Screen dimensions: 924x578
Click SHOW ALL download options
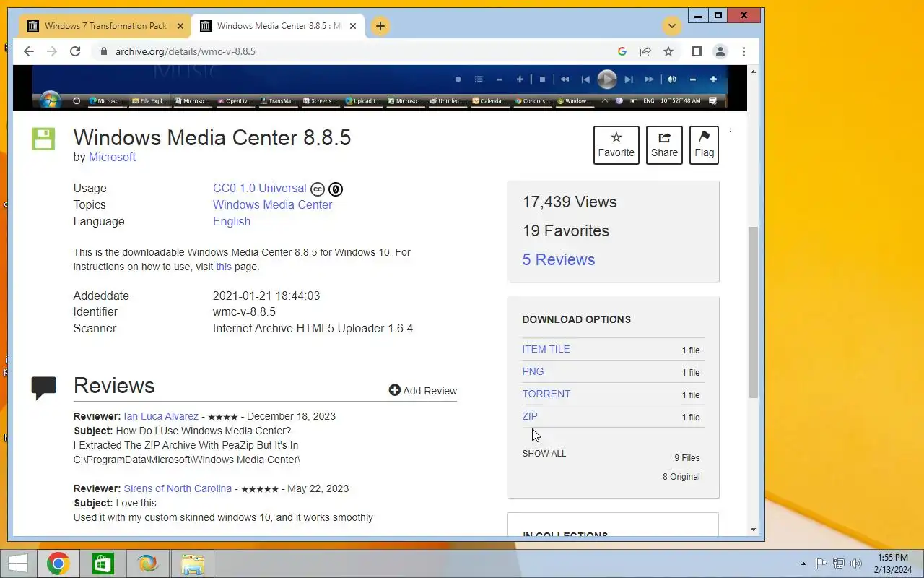pos(544,454)
